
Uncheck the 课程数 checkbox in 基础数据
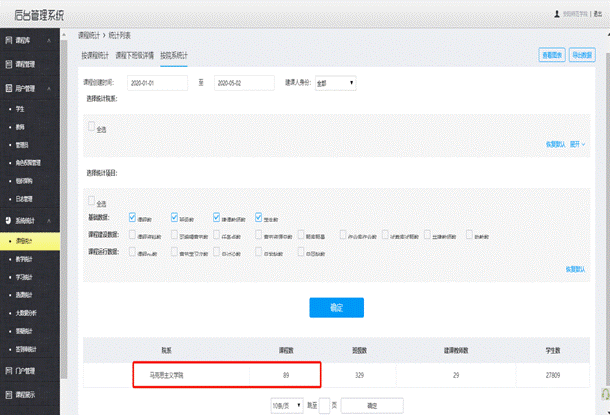(133, 215)
